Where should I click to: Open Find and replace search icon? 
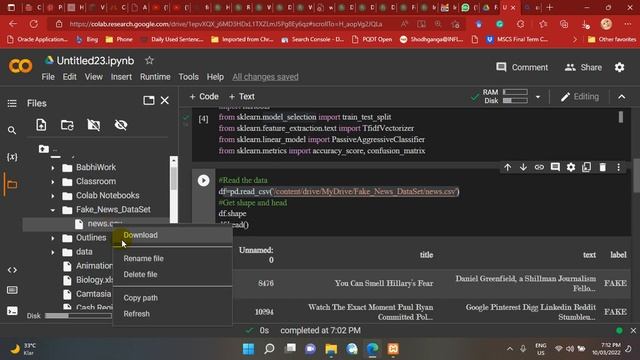coord(12,131)
